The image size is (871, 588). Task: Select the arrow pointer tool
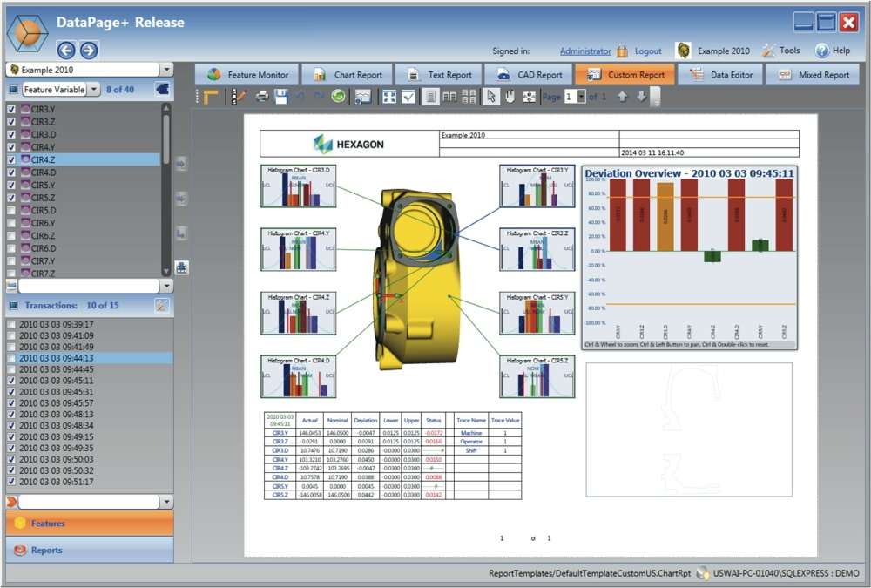[491, 97]
